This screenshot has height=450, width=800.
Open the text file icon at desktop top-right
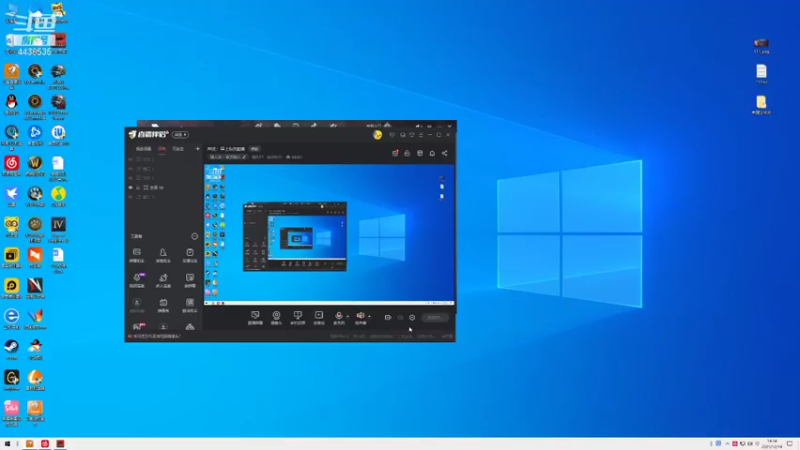[x=761, y=73]
